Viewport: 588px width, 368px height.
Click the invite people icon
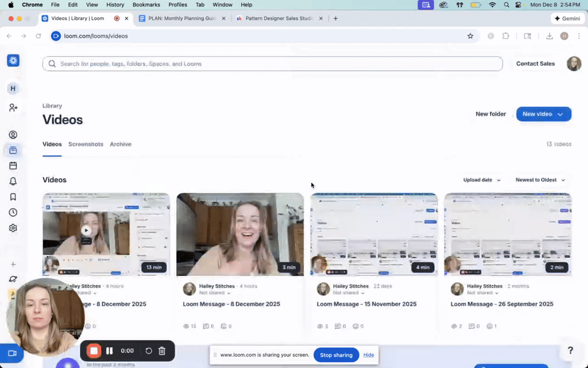[x=13, y=108]
